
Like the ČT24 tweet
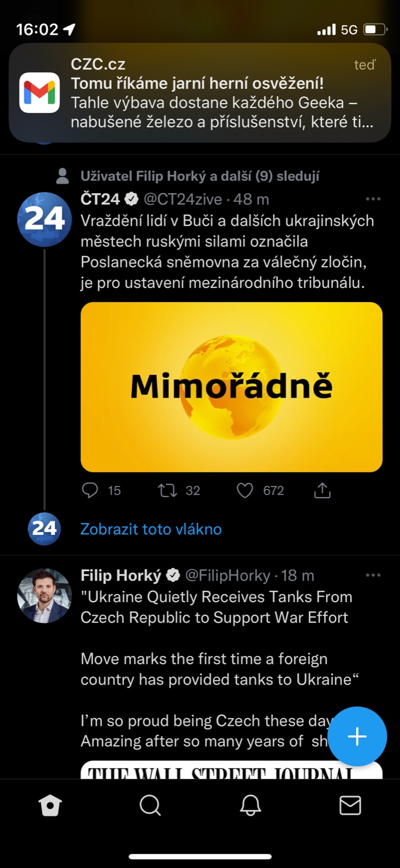tap(245, 490)
